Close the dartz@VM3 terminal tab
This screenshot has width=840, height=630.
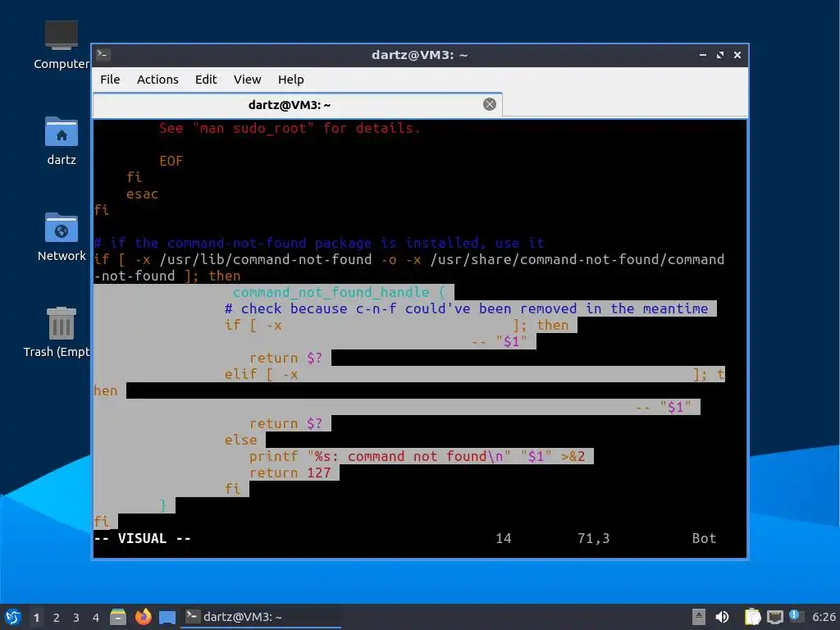pos(489,104)
